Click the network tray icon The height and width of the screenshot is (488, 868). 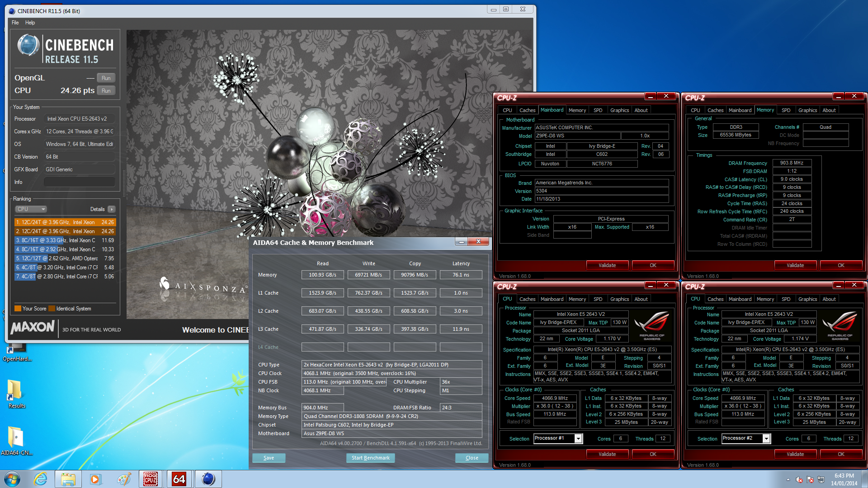[x=821, y=479]
